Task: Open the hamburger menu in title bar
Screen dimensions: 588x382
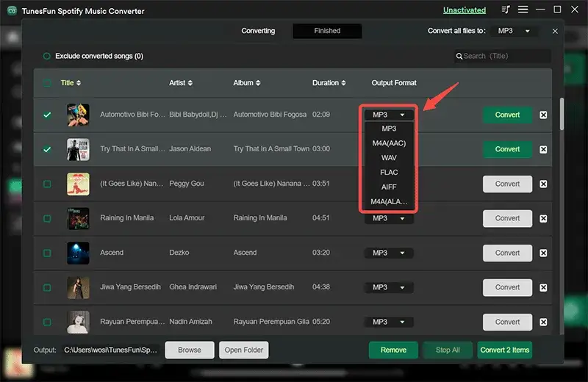Action: [524, 10]
